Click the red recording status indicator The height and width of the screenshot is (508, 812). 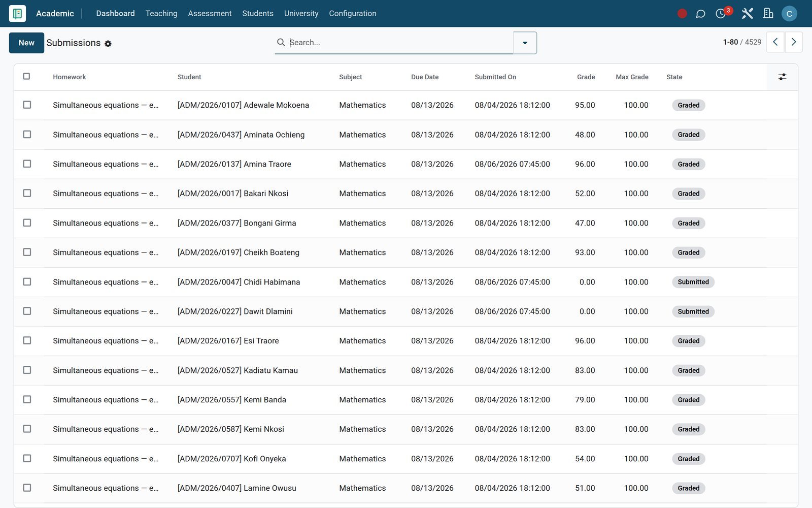682,14
